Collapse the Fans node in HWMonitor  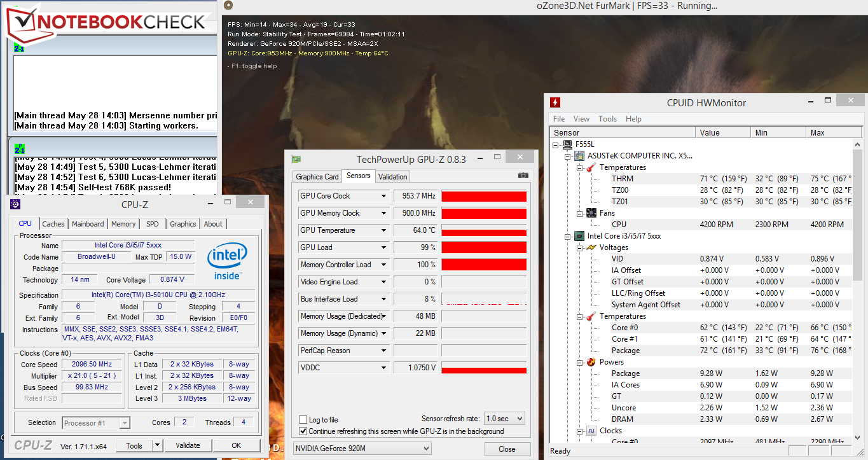coord(579,213)
